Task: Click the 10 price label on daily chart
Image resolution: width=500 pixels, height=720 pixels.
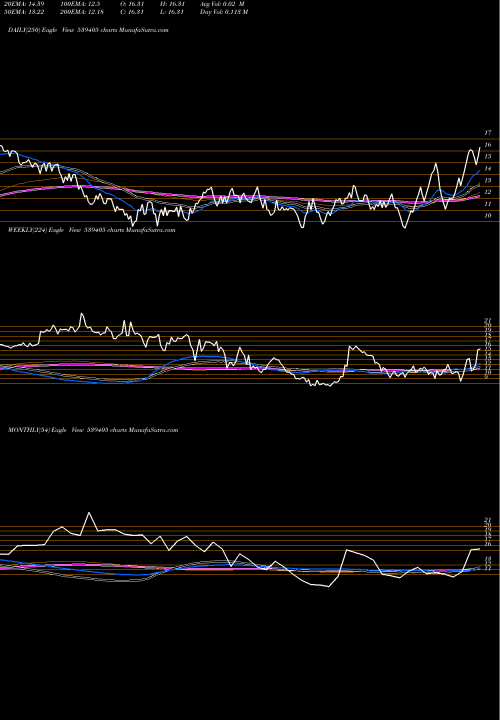Action: [488, 216]
